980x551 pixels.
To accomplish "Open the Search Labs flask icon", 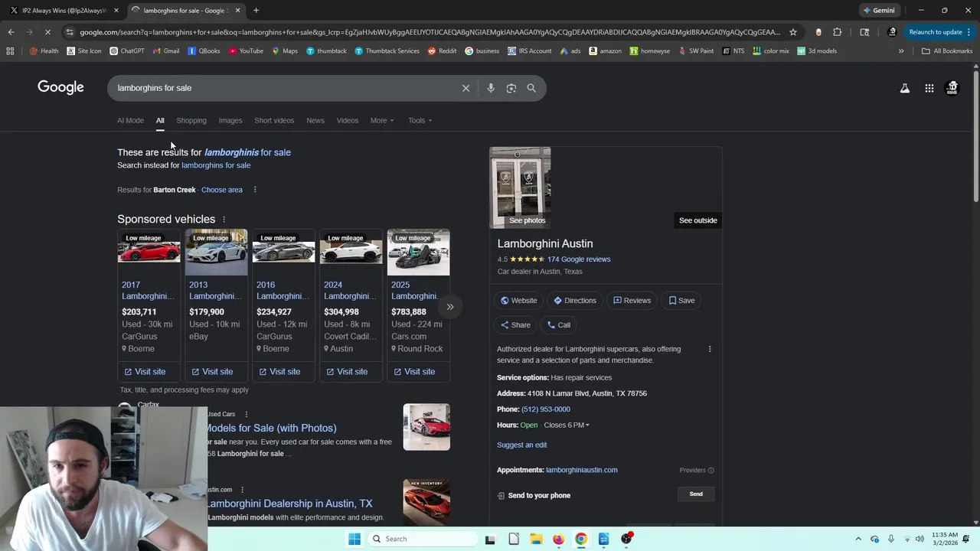I will [x=904, y=88].
